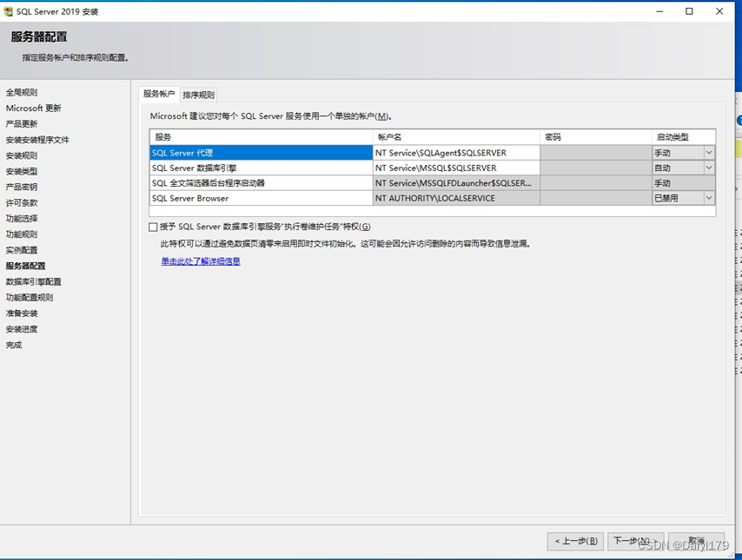Select Microsoft 更新 step in the sidebar
The image size is (742, 560).
tap(34, 108)
